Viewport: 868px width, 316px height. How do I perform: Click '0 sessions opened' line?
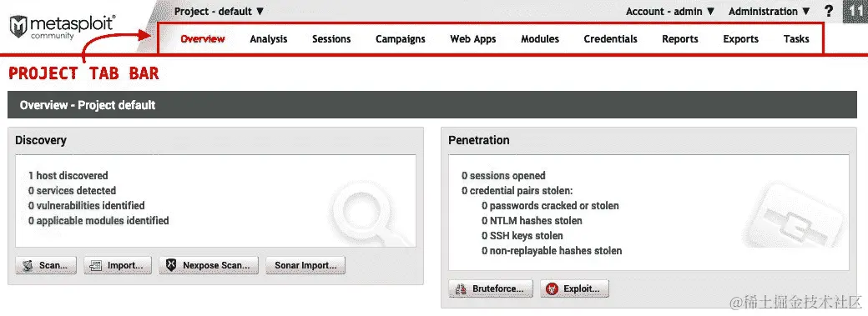[503, 175]
